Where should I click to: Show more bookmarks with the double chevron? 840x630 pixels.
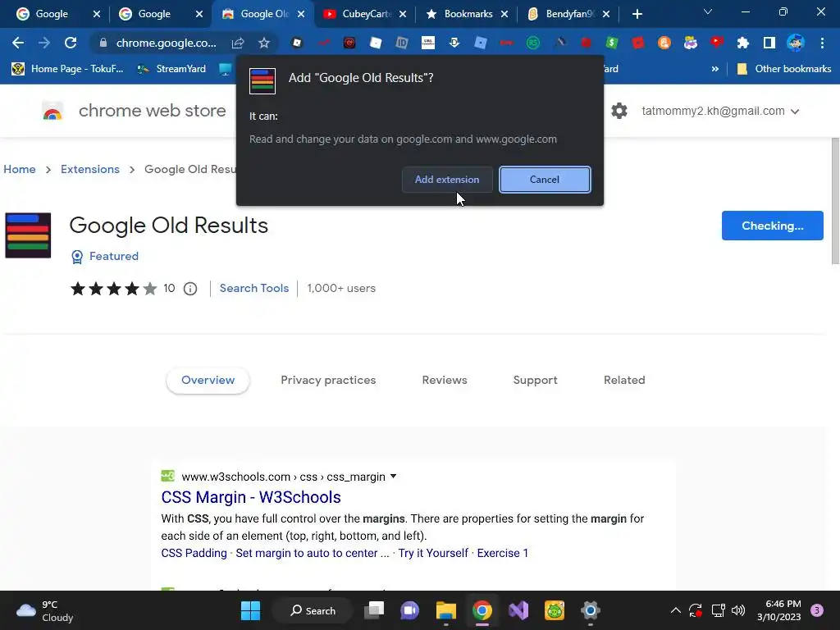click(714, 69)
